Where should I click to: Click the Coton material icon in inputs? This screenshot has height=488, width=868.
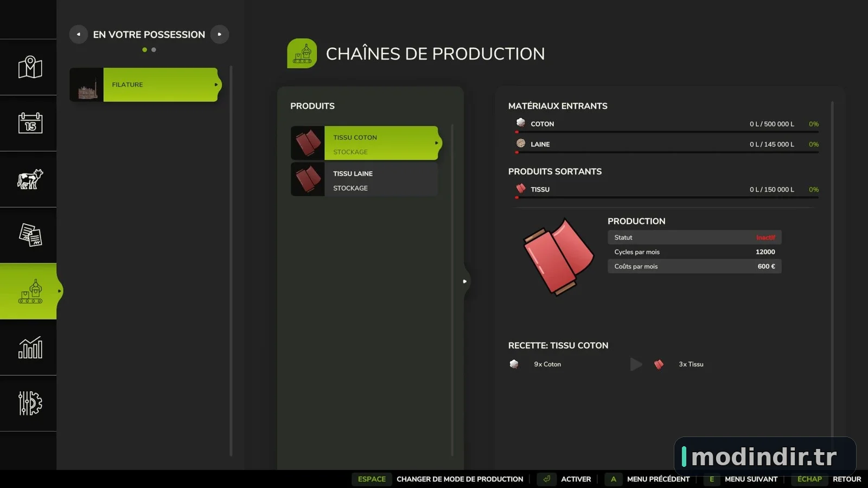click(x=521, y=123)
